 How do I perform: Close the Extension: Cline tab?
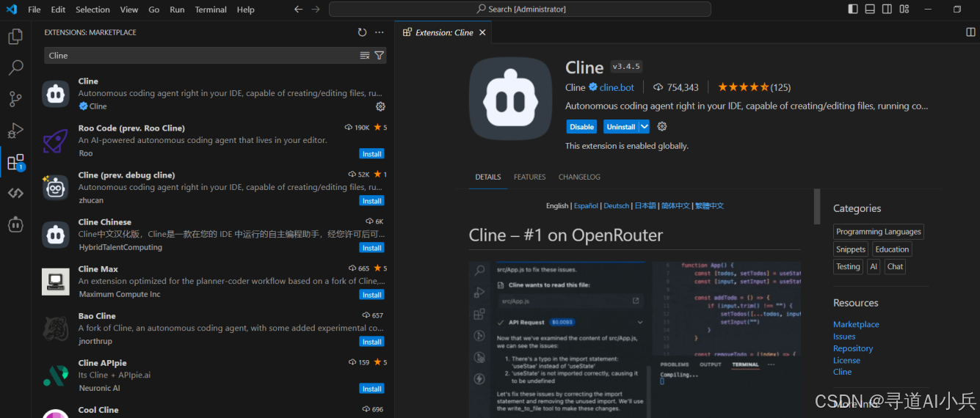(x=482, y=32)
